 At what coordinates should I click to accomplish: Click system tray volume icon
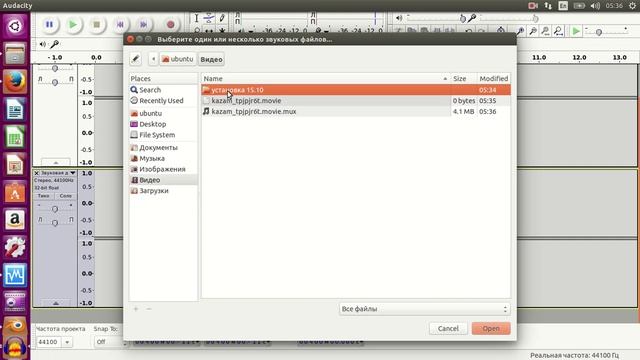click(595, 6)
